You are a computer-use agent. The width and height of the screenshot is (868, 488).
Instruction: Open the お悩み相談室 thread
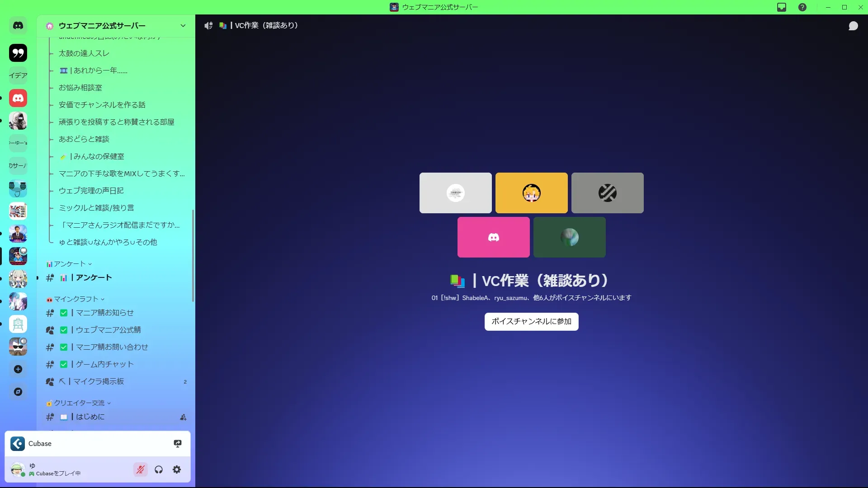pyautogui.click(x=80, y=88)
